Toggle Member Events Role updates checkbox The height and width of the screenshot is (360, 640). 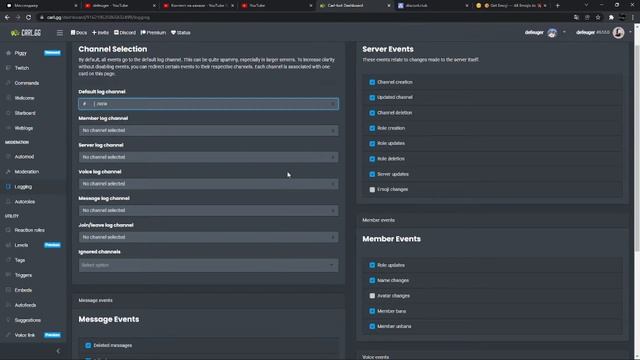coord(372,265)
